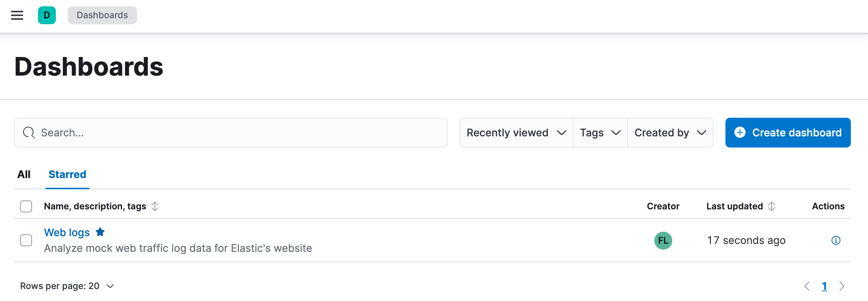Viewport: 868px width, 301px height.
Task: Open the Created by filter dropdown
Action: (x=670, y=132)
